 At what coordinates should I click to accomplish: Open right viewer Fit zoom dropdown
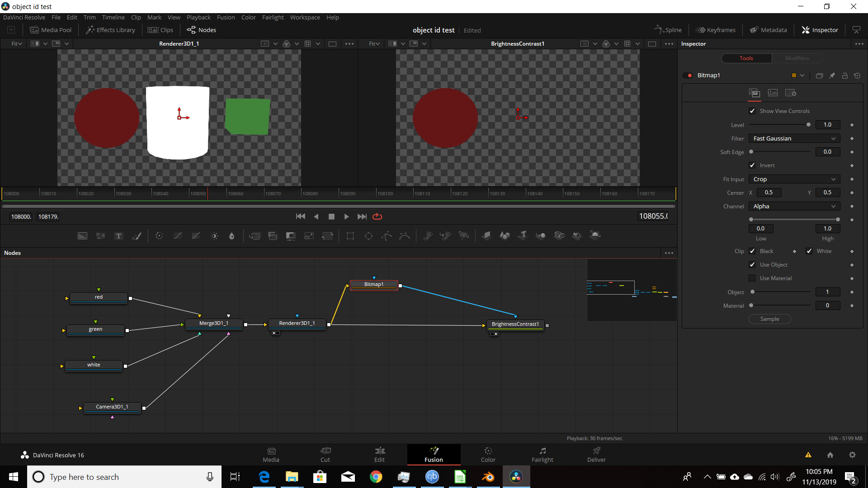click(374, 44)
